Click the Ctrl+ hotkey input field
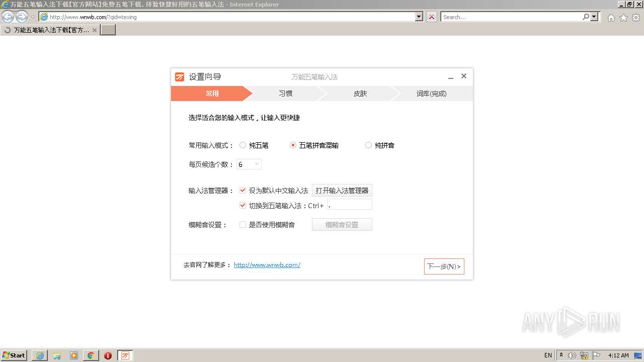 pos(350,205)
